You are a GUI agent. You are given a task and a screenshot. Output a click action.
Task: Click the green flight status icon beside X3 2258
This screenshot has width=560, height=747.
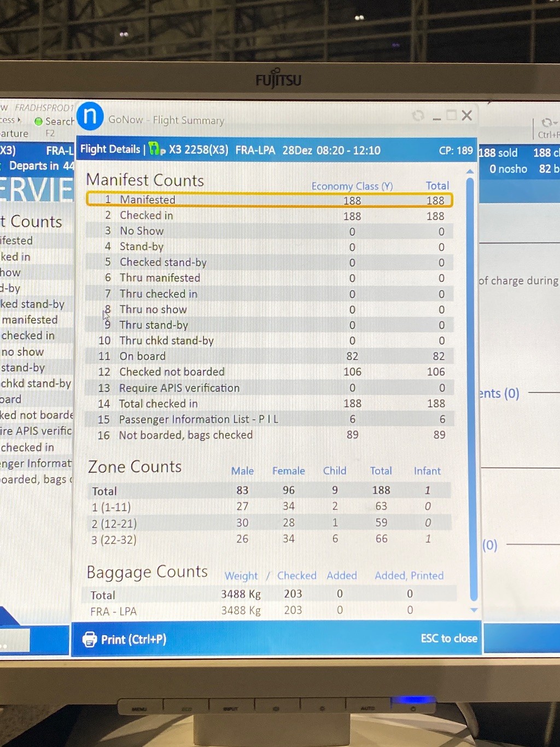[x=156, y=149]
